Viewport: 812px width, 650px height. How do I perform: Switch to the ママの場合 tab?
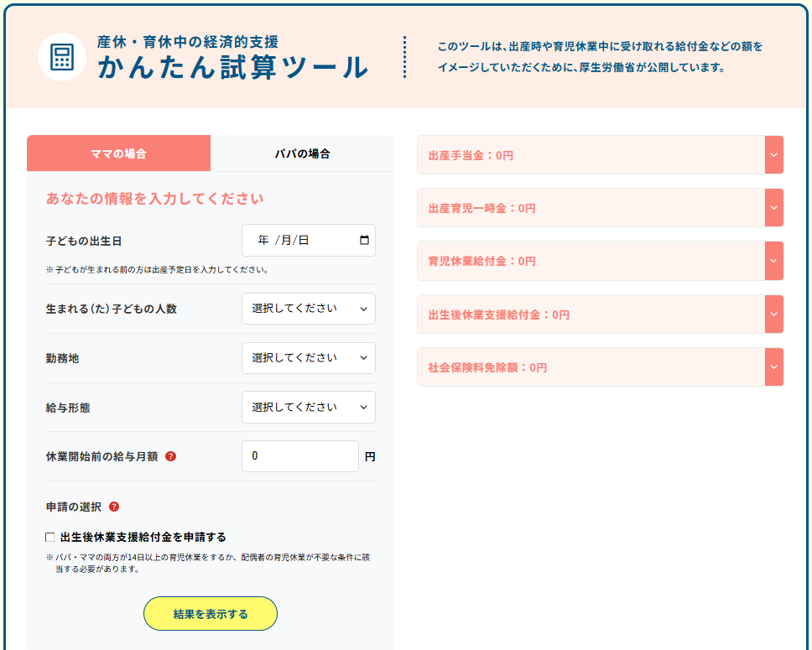point(118,153)
